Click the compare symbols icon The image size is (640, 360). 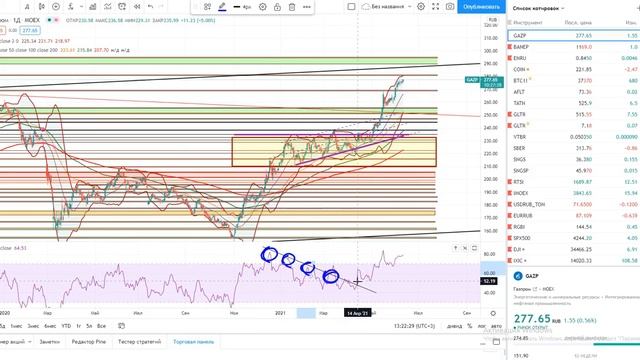click(x=56, y=7)
